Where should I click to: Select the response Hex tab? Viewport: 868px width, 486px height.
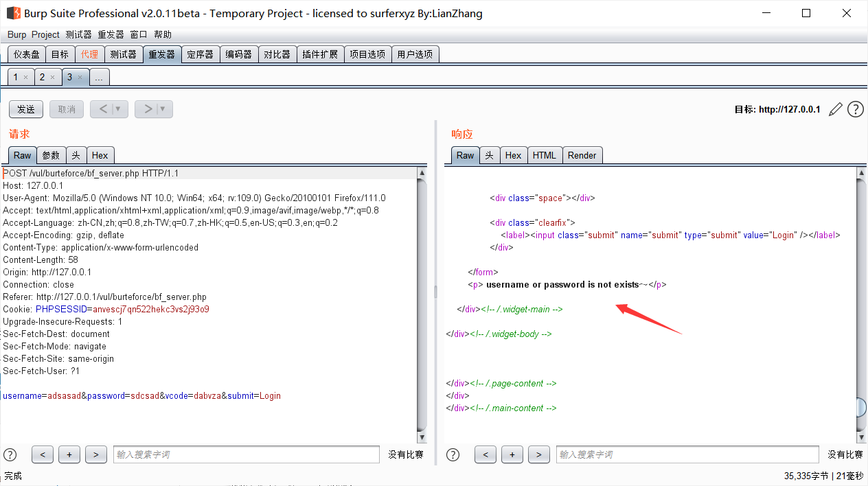coord(514,155)
